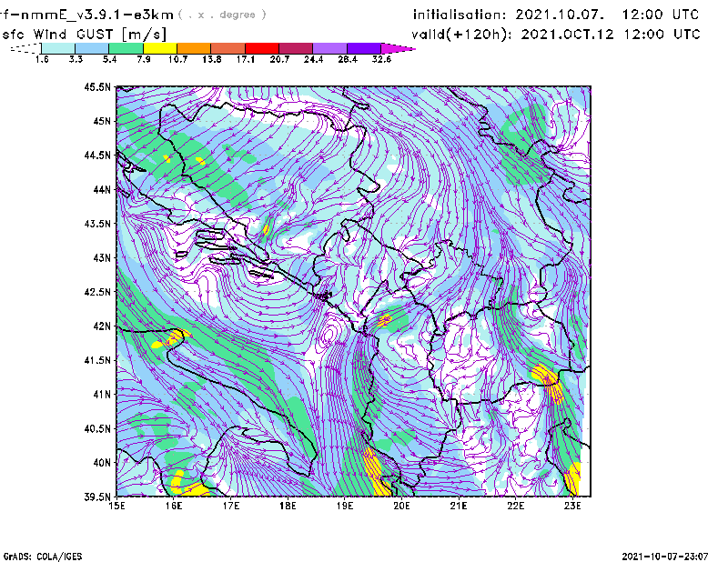Click the light blue 3.3–5.4 legend swatch
The image size is (728, 562).
(x=92, y=48)
